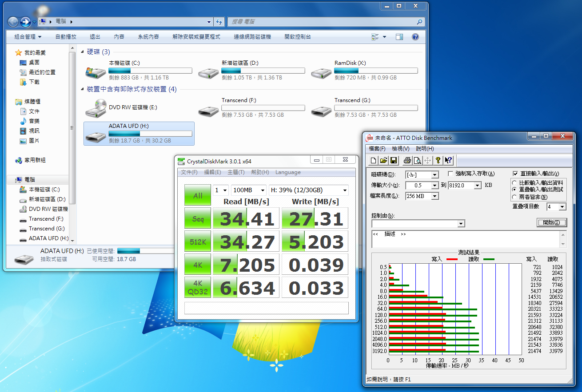Click the 開始(S) start button in ATTO
This screenshot has height=392, width=582.
(552, 222)
